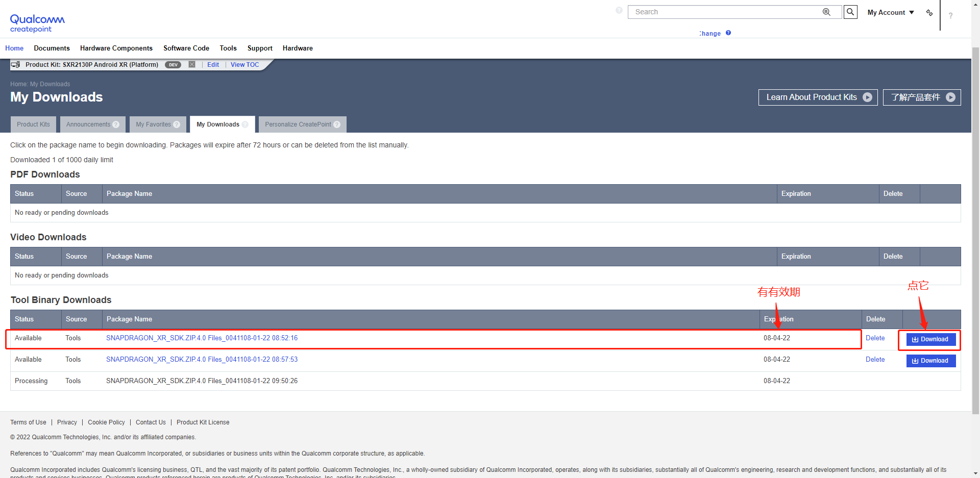Select the My Downloads tab
This screenshot has height=478, width=980.
click(x=222, y=124)
